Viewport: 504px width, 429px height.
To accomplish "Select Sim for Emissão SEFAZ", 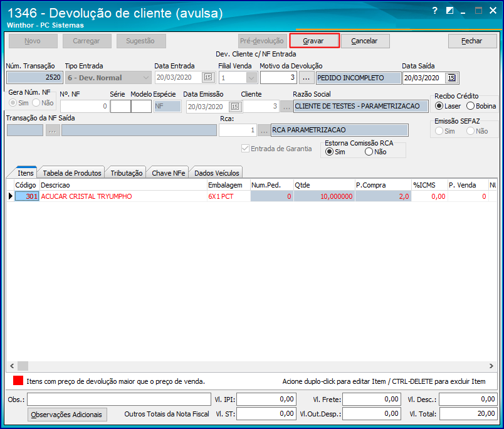I will click(x=439, y=131).
